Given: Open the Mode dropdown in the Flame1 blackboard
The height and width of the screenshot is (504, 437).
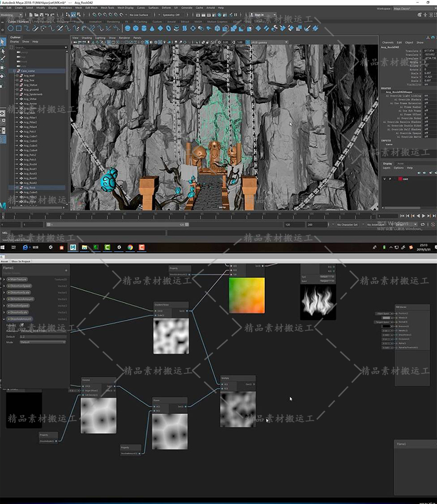Looking at the screenshot, I should 42,342.
